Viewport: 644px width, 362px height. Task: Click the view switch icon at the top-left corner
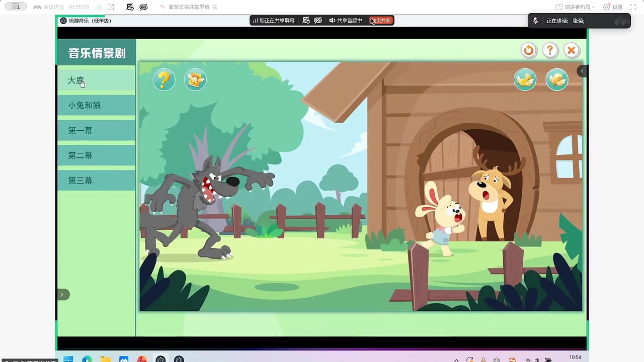[x=16, y=7]
